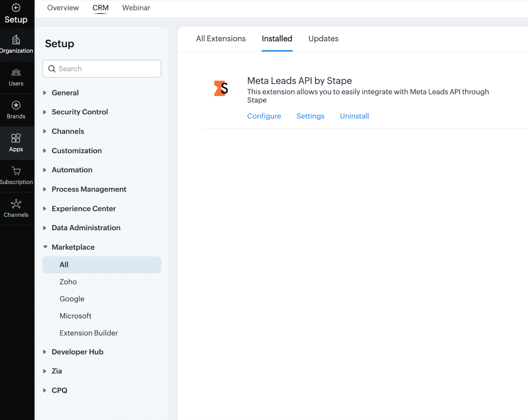528x420 pixels.
Task: Open the Channels network icon in sidebar
Action: (x=16, y=204)
